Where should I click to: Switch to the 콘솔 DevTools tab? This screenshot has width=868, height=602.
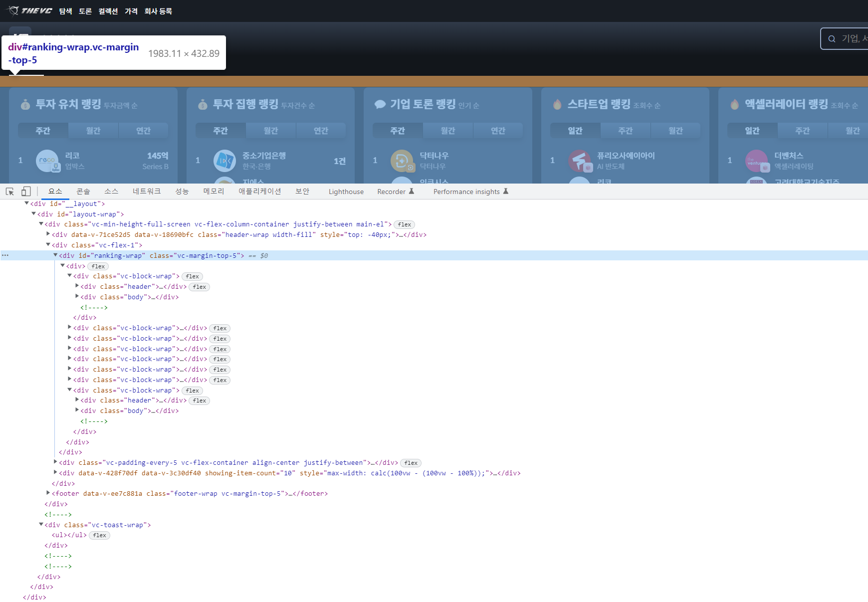[83, 192]
